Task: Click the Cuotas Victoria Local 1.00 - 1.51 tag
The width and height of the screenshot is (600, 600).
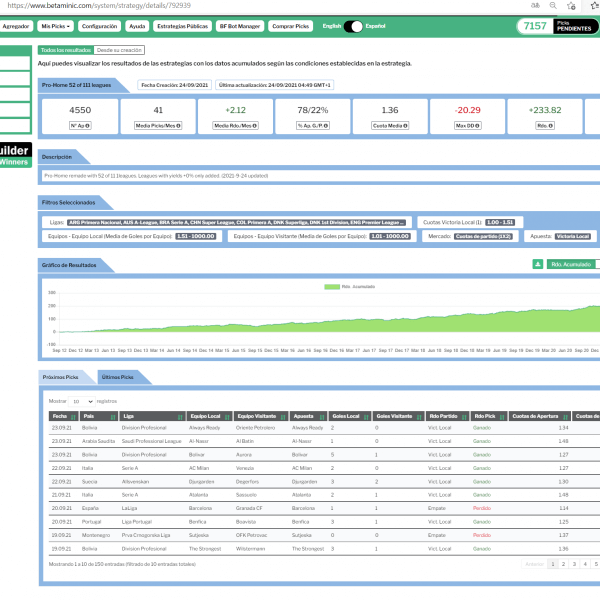Action: pyautogui.click(x=500, y=222)
